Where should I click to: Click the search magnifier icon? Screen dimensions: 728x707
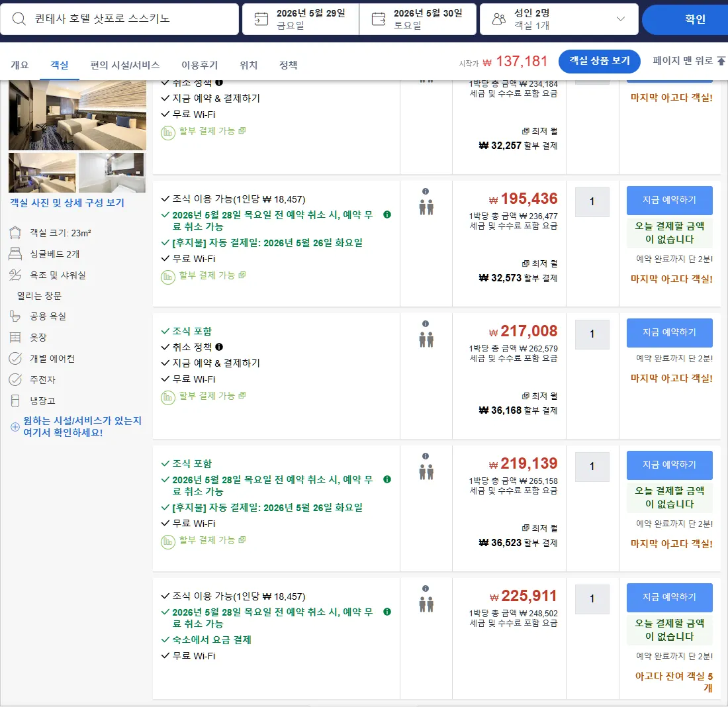[x=19, y=19]
